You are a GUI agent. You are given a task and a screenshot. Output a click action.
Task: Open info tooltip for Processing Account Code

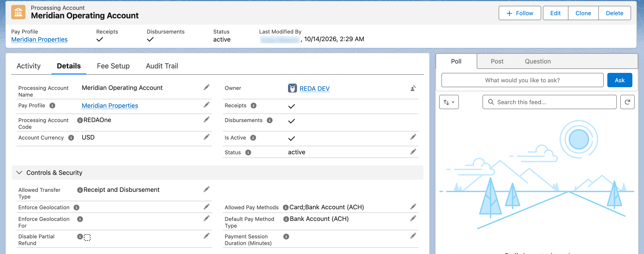pos(80,120)
